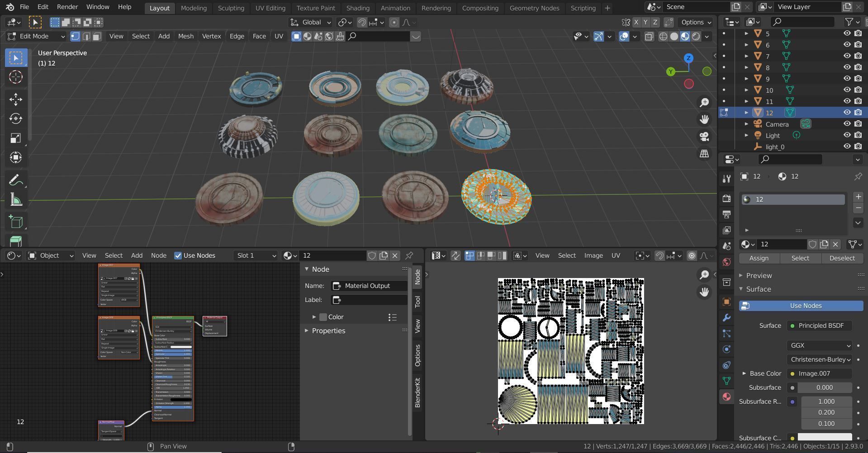This screenshot has height=453, width=868.
Task: Open the viewport Options dropdown
Action: pos(696,22)
